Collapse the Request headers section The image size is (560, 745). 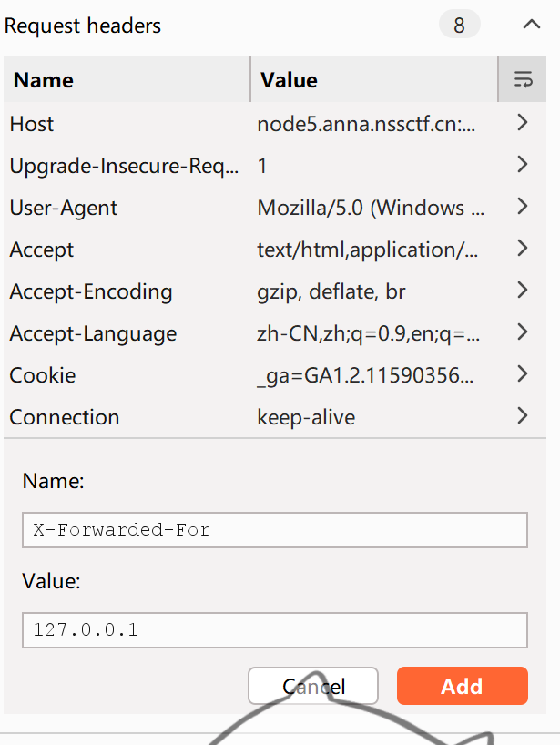click(532, 26)
